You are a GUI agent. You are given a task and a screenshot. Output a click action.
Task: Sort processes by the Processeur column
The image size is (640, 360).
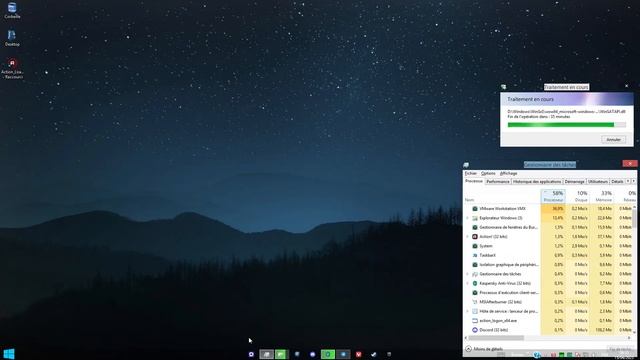[x=553, y=196]
